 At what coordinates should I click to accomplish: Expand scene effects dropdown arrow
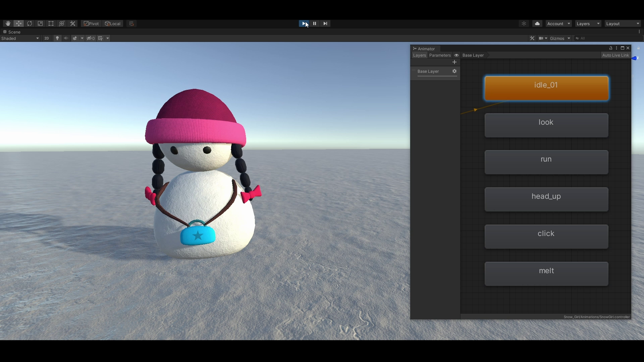coord(82,38)
